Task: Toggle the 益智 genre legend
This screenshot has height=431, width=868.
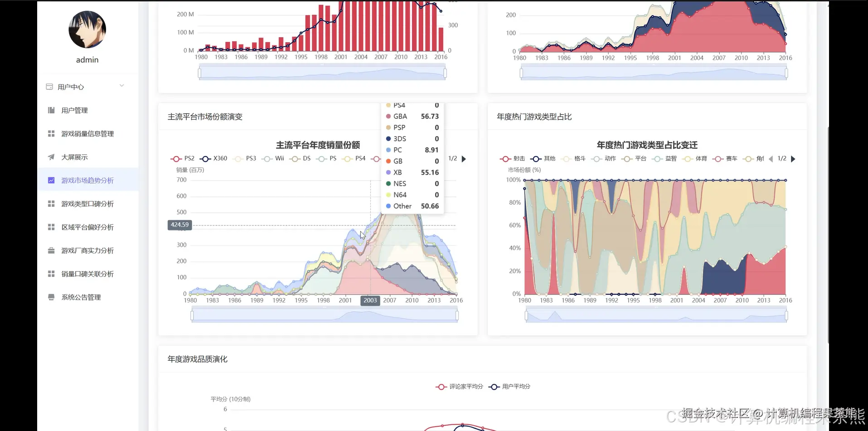Action: pos(664,158)
